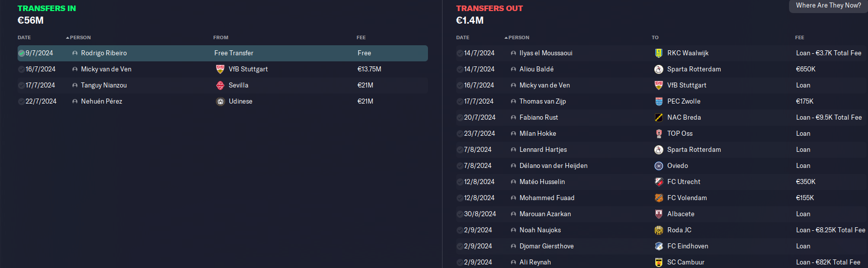This screenshot has width=868, height=268.
Task: Click the SC Cambuur club badge
Action: tap(658, 262)
